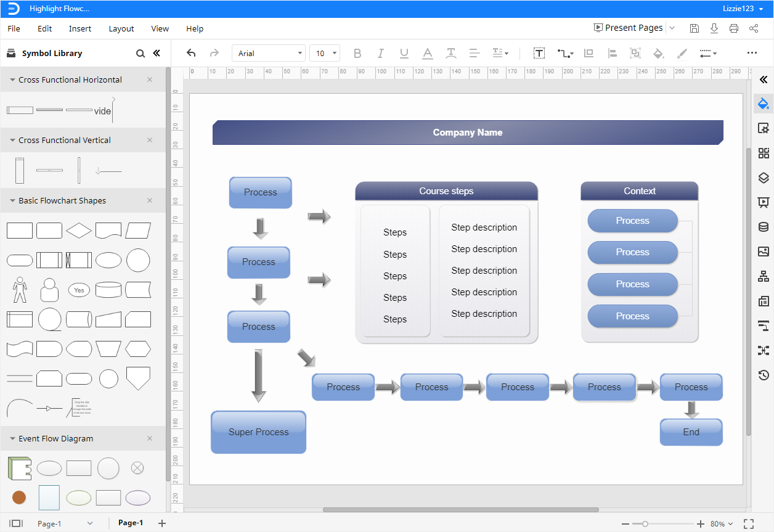Viewport: 774px width, 532px height.
Task: Open the Presentation panel in the right sidebar
Action: 764,202
